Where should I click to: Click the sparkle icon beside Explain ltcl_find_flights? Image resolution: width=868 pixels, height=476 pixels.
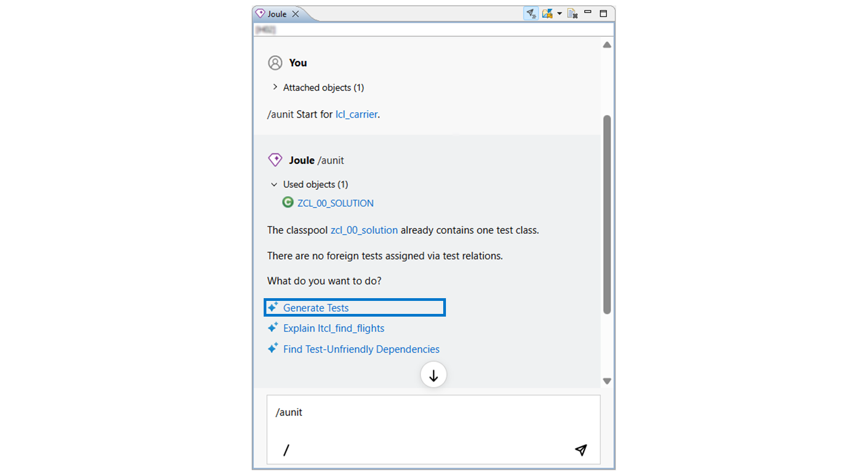[273, 327]
